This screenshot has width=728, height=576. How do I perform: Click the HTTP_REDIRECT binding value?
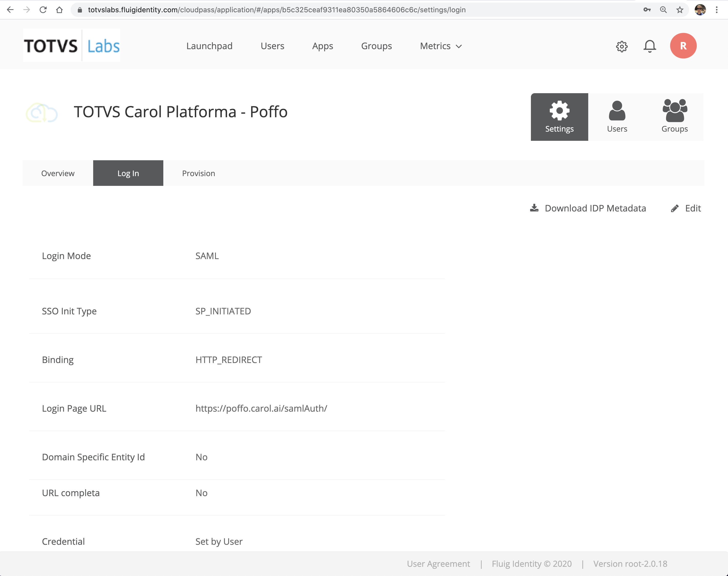(229, 359)
